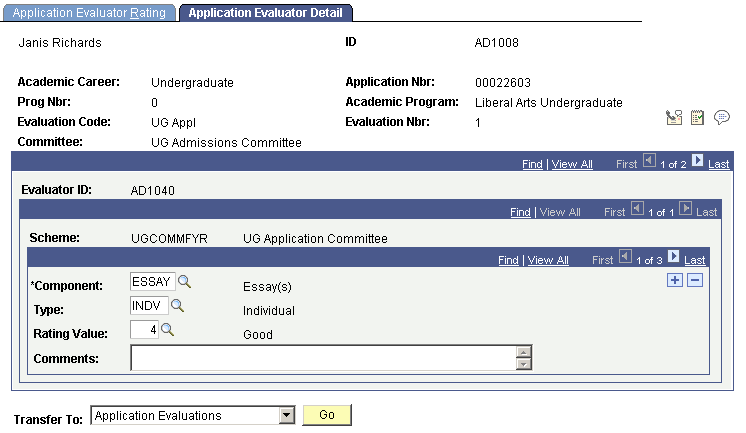Click application number 00022603

502,83
